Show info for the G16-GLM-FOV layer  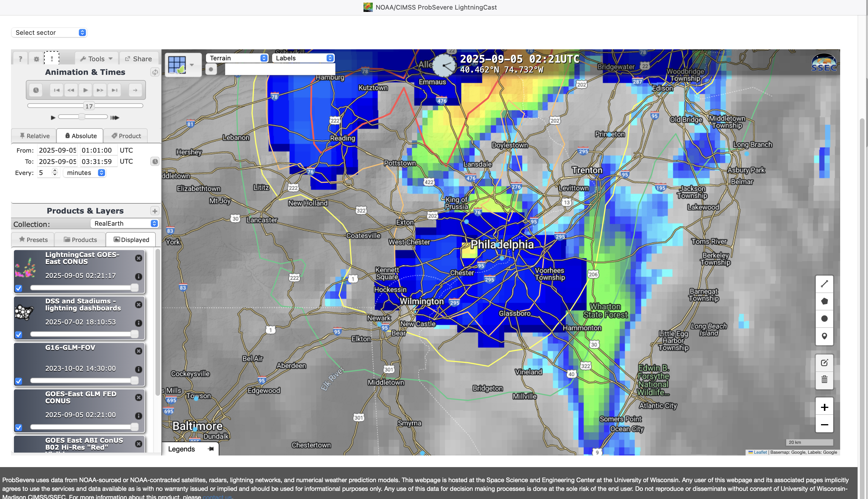click(x=138, y=369)
